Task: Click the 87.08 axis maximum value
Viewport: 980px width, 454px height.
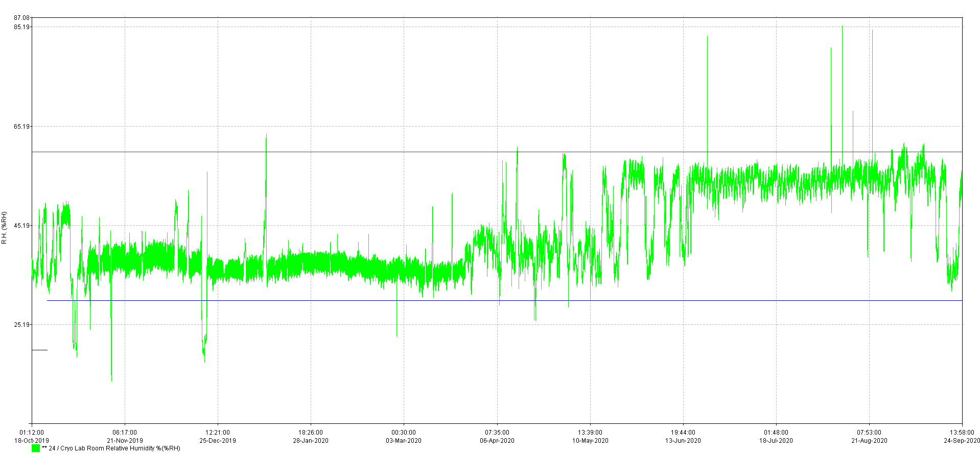Action: tap(22, 18)
